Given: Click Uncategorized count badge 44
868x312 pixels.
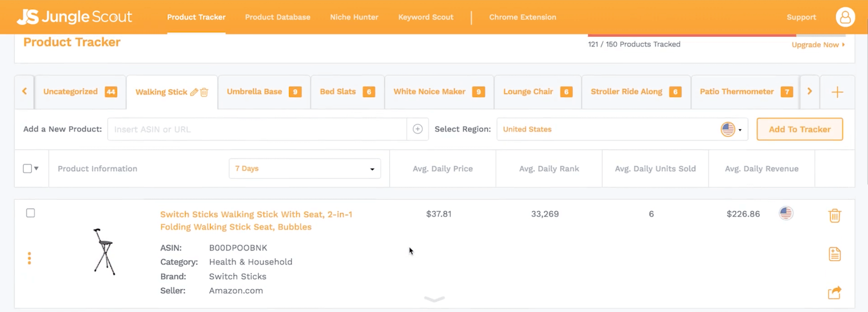Looking at the screenshot, I should (x=111, y=92).
